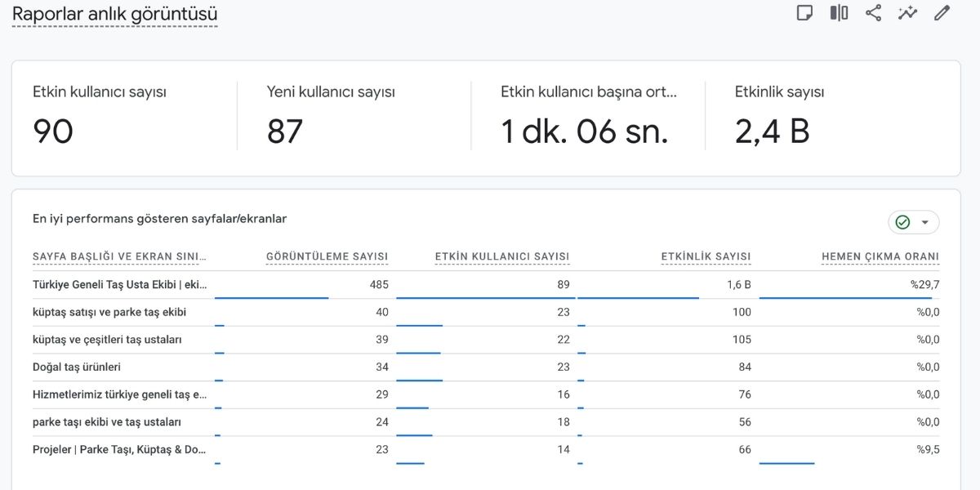Click the compare columns icon
Screen dimensions: 980x490
pyautogui.click(x=839, y=13)
